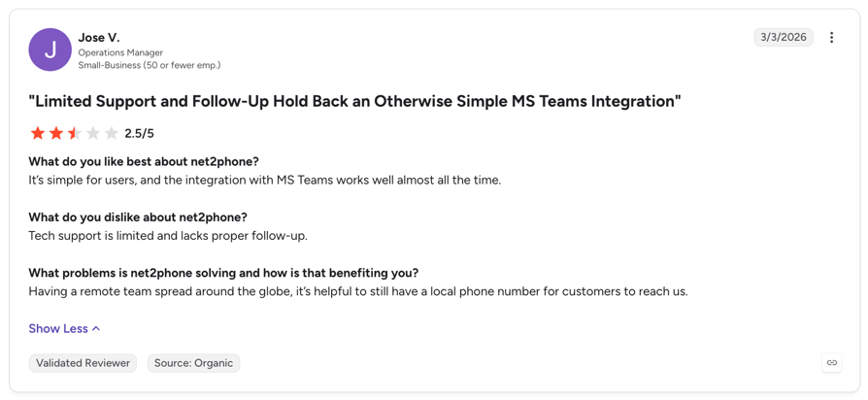The height and width of the screenshot is (400, 868).
Task: Click the review title about MS Teams Integration
Action: click(354, 101)
